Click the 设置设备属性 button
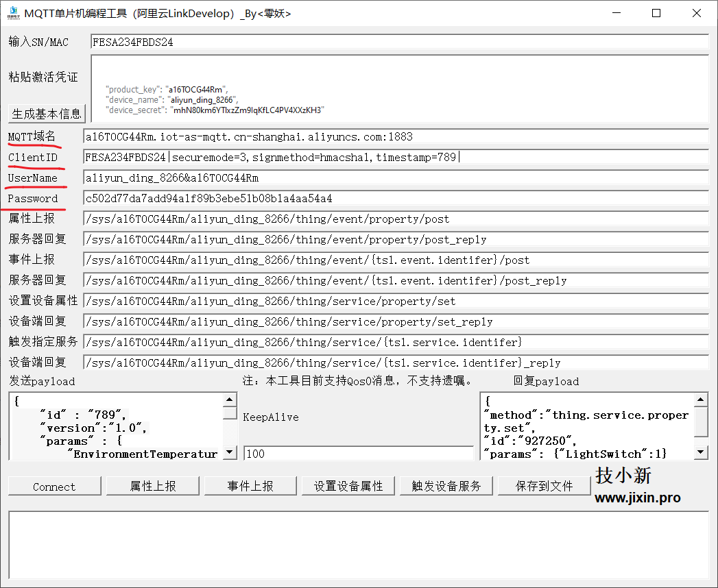The image size is (718, 588). [348, 487]
